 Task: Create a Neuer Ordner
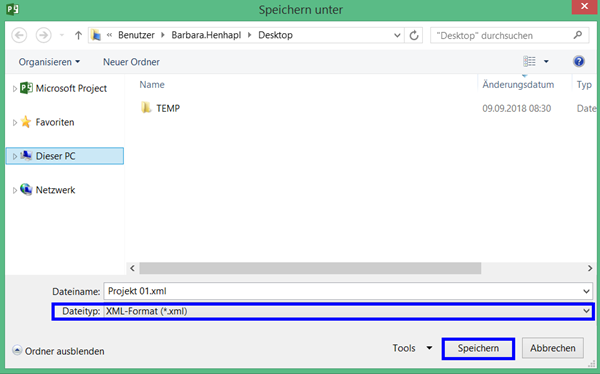point(131,62)
